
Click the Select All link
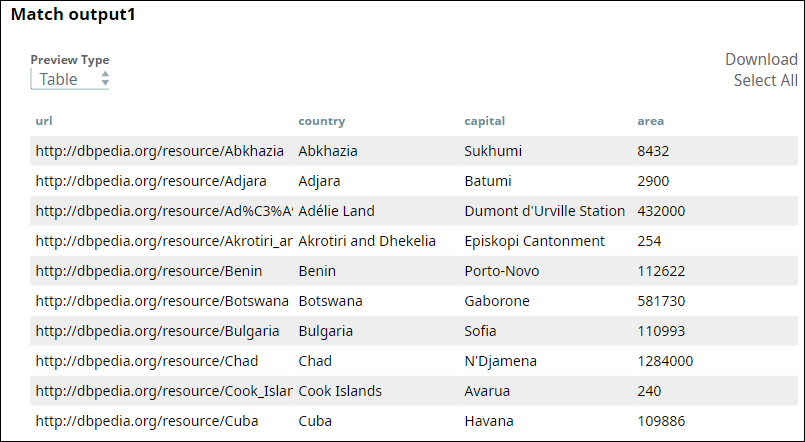click(x=765, y=80)
